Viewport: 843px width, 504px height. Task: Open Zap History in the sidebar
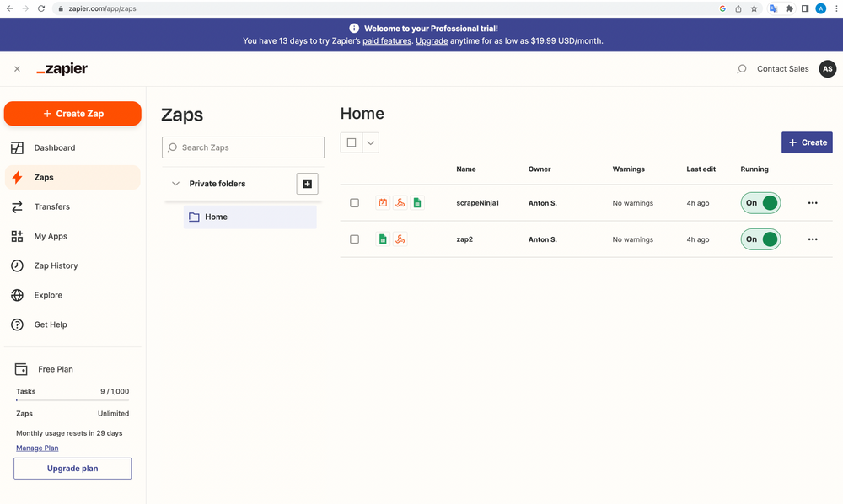pos(56,265)
